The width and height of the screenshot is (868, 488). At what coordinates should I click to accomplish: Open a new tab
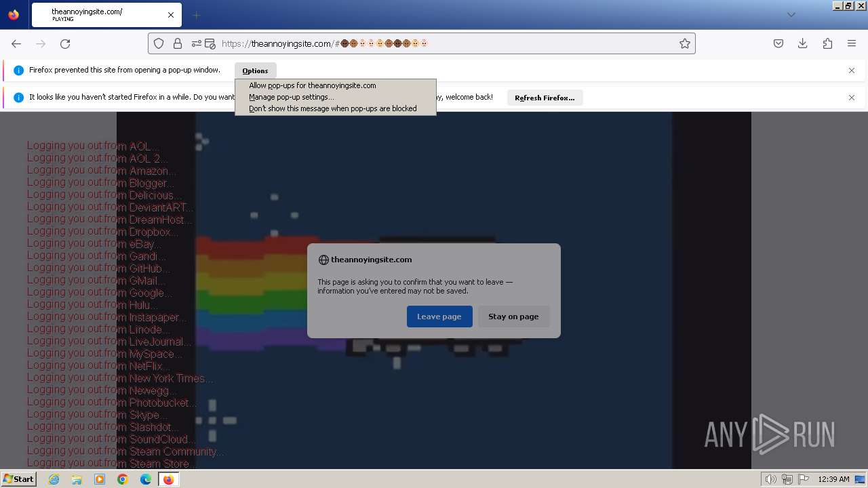[197, 15]
